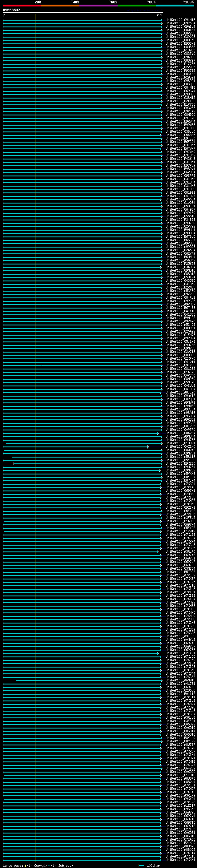Select label UniRef100_Q8W0W2
The height and width of the screenshot is (868, 197).
click(180, 450)
